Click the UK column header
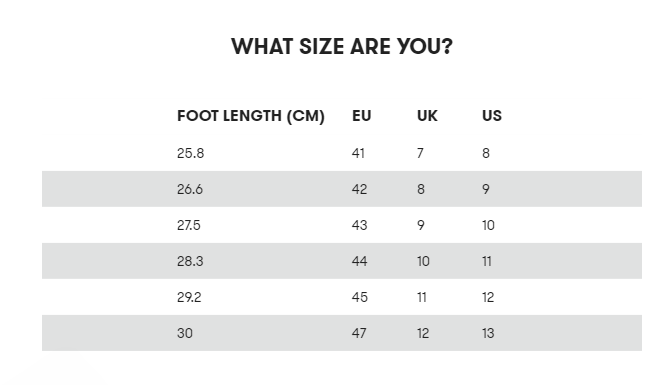Image resolution: width=670 pixels, height=385 pixels. (x=427, y=116)
